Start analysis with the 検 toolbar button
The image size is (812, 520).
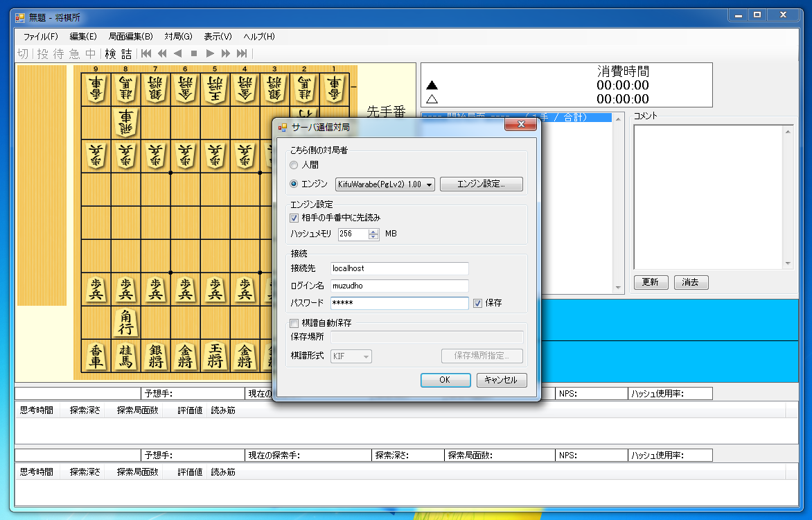pos(110,53)
